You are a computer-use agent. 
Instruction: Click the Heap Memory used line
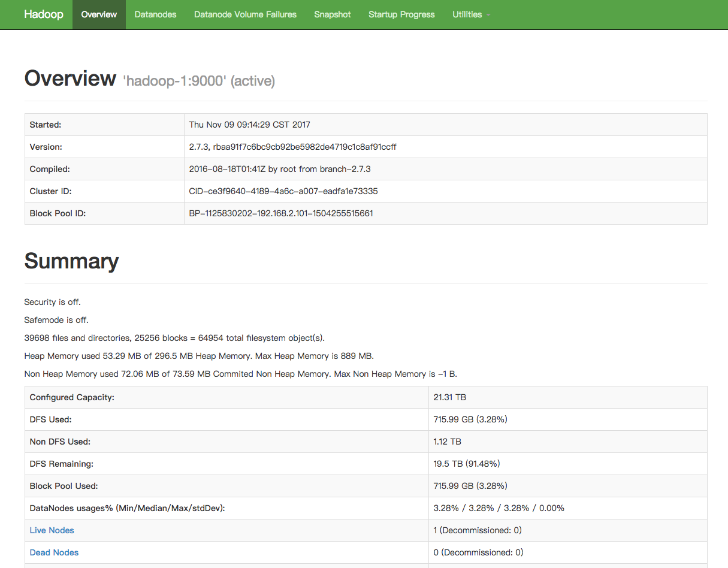point(199,356)
